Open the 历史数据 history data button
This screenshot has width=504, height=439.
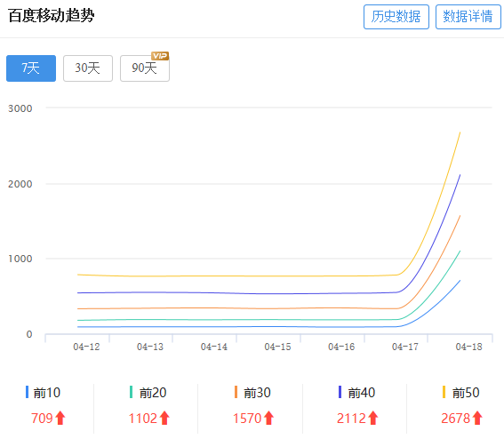396,17
